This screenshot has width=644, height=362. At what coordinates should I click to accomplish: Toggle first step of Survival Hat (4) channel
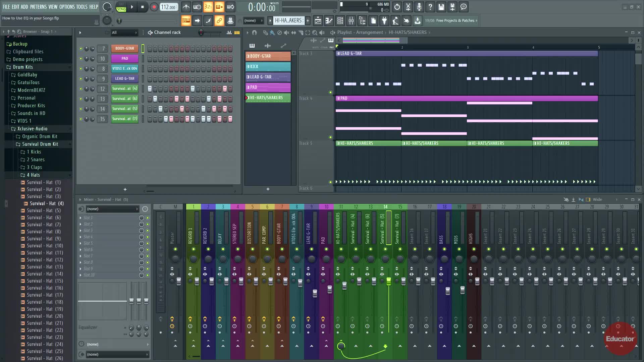click(x=150, y=89)
